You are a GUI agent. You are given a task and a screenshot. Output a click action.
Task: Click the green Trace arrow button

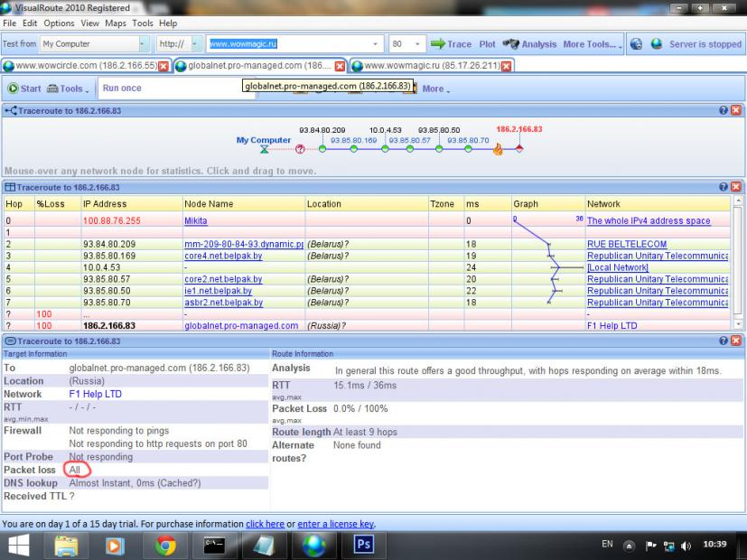[x=450, y=43]
